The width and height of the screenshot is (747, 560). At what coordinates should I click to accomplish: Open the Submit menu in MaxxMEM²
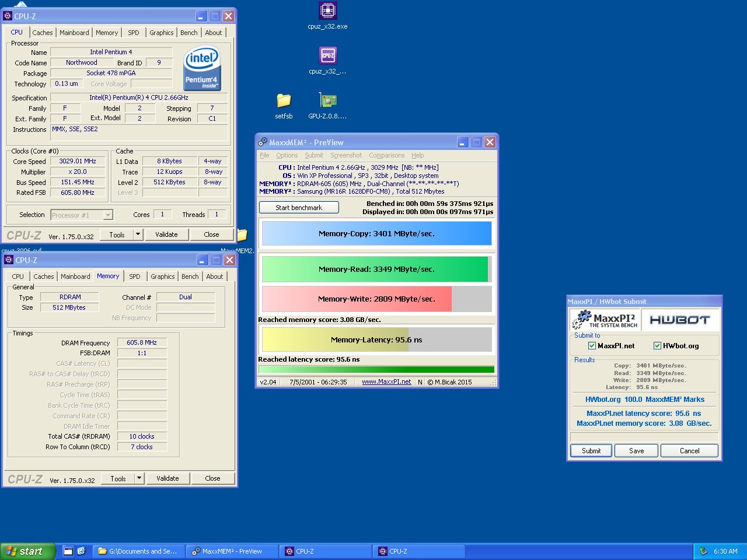(x=314, y=155)
